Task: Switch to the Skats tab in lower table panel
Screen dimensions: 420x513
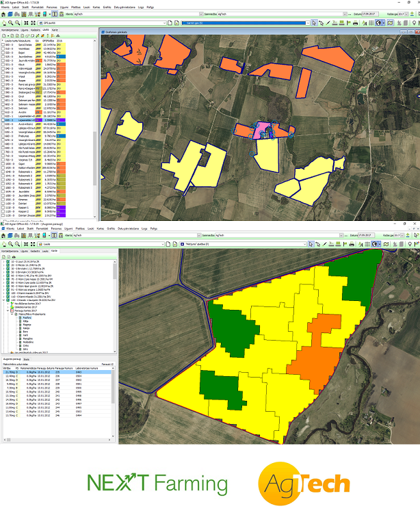Action: tap(26, 359)
